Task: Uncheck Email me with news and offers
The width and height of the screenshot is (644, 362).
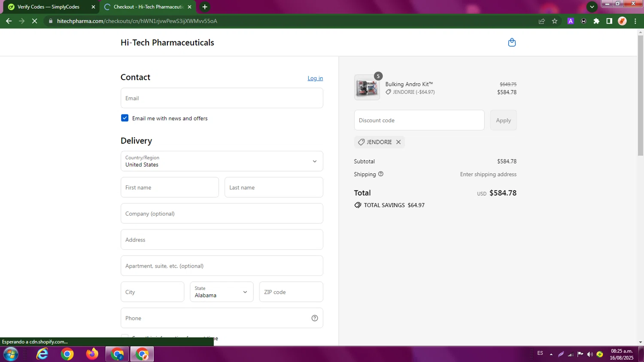Action: pyautogui.click(x=125, y=118)
